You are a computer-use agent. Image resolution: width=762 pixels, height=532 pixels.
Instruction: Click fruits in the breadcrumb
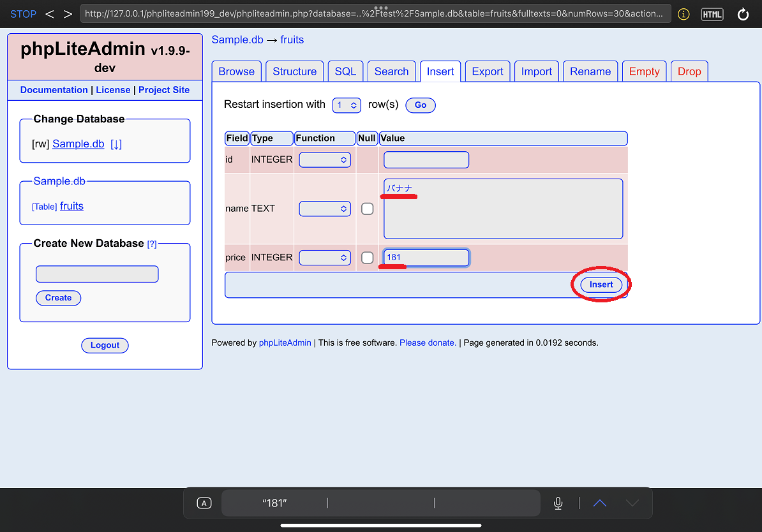292,40
